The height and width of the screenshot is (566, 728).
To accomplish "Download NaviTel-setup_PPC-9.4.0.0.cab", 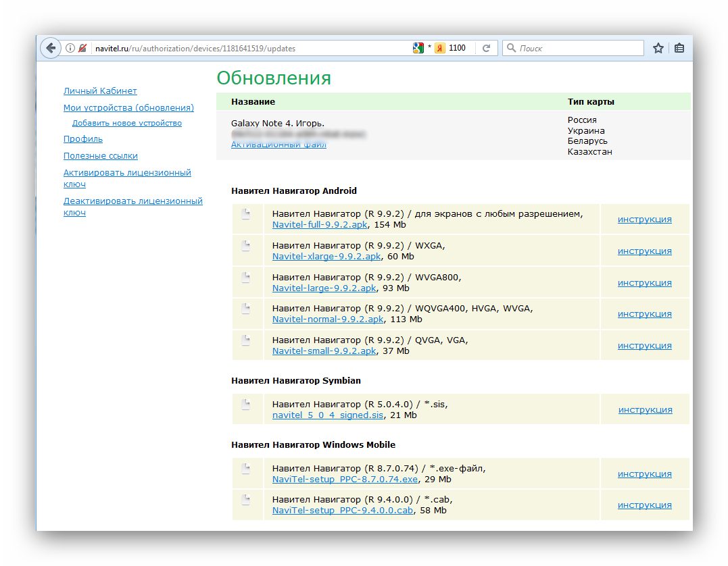I will 343,511.
